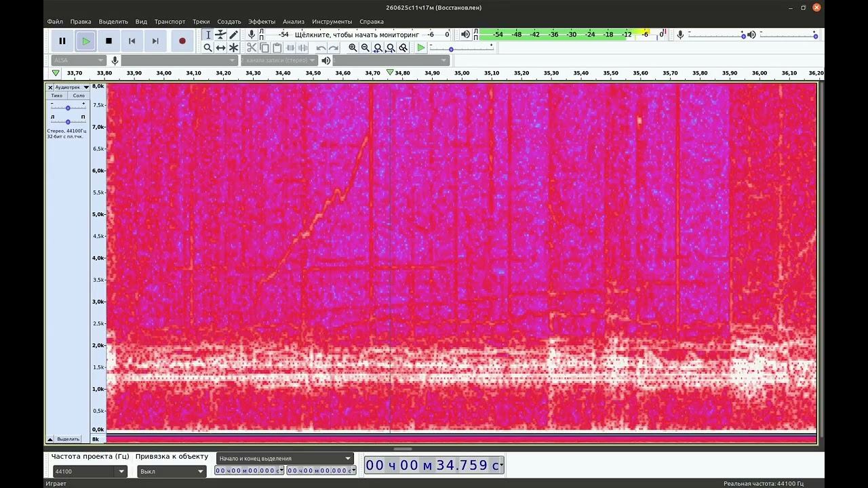Select the Envelope tool
This screenshot has height=488, width=868.
coord(220,35)
